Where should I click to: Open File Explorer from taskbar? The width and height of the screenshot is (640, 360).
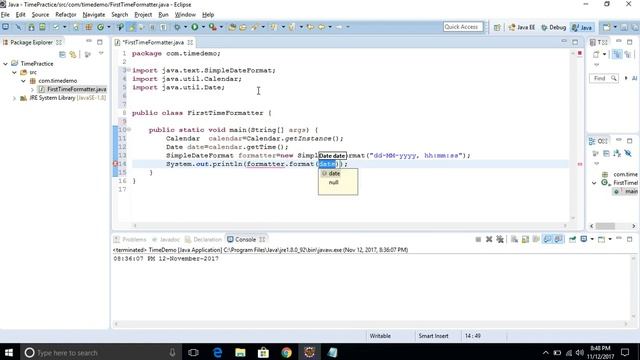pos(240,352)
